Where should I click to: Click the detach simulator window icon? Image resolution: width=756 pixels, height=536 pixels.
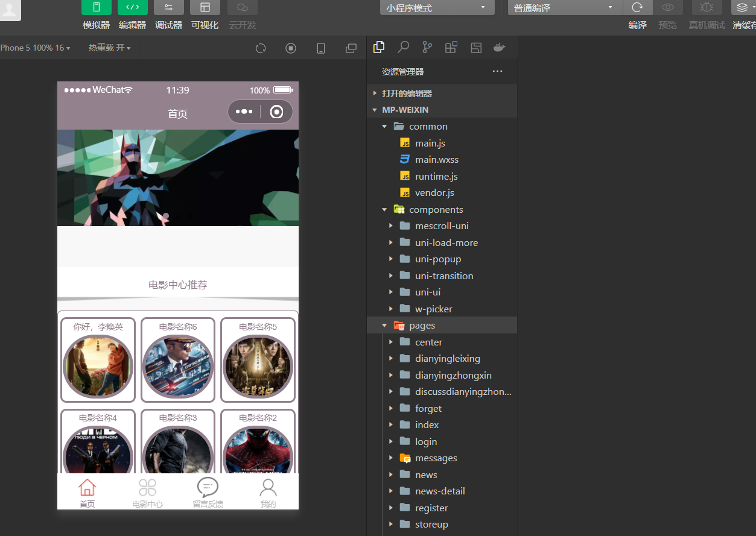(351, 48)
